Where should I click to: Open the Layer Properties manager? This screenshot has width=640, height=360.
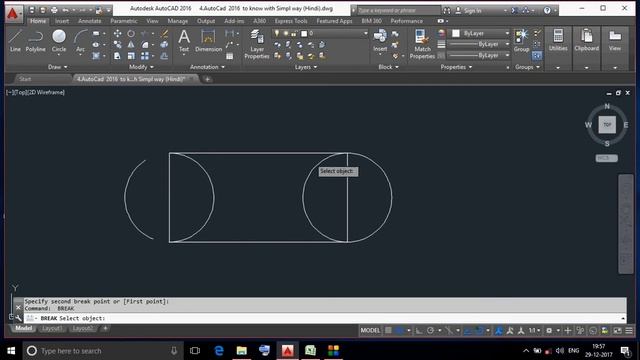(257, 44)
